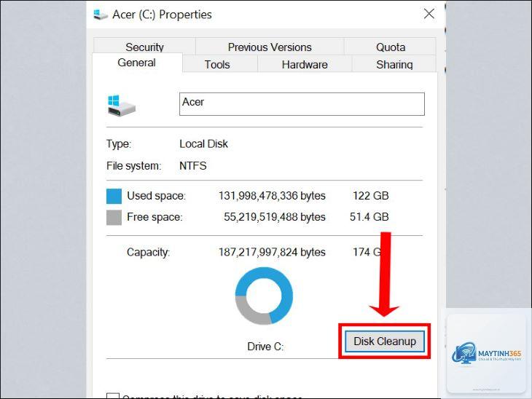Close the Acer (C:) Properties dialog
This screenshot has height=399, width=532.
429,14
